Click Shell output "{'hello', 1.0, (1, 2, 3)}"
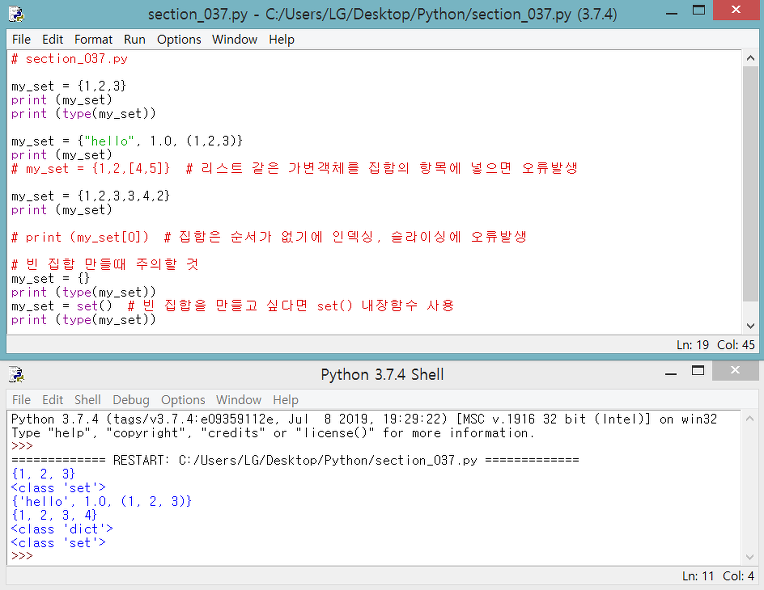The image size is (764, 590). (101, 501)
